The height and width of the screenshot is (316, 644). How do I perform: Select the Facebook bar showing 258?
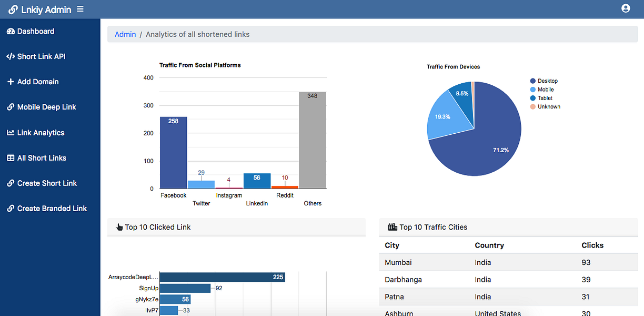pos(174,153)
